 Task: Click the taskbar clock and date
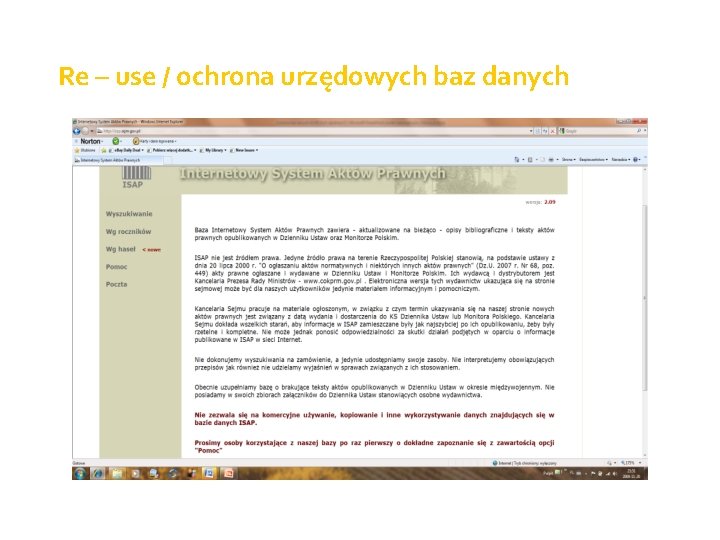click(x=630, y=473)
